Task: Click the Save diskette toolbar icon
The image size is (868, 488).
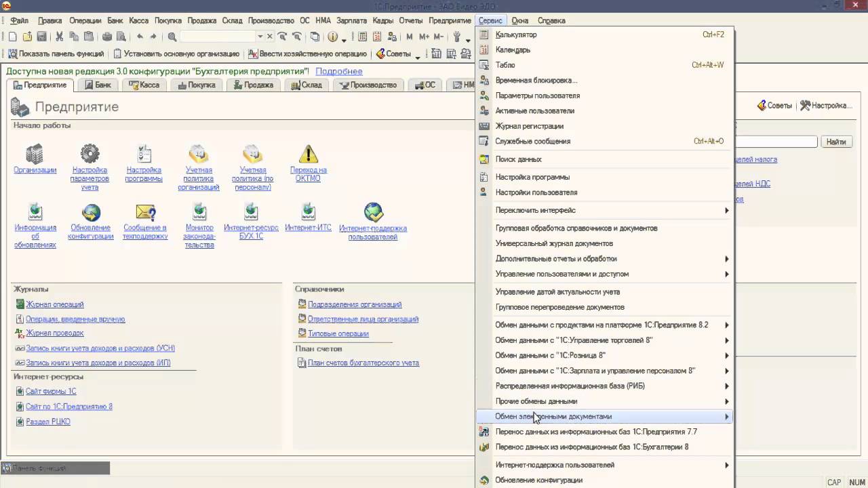Action: point(42,37)
